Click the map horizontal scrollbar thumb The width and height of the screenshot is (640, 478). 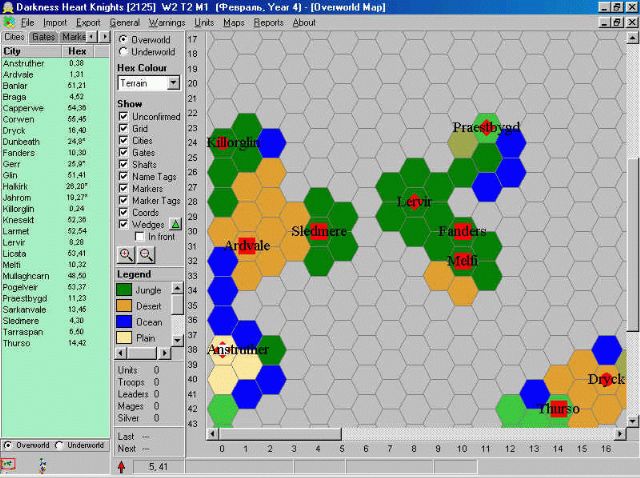point(280,434)
